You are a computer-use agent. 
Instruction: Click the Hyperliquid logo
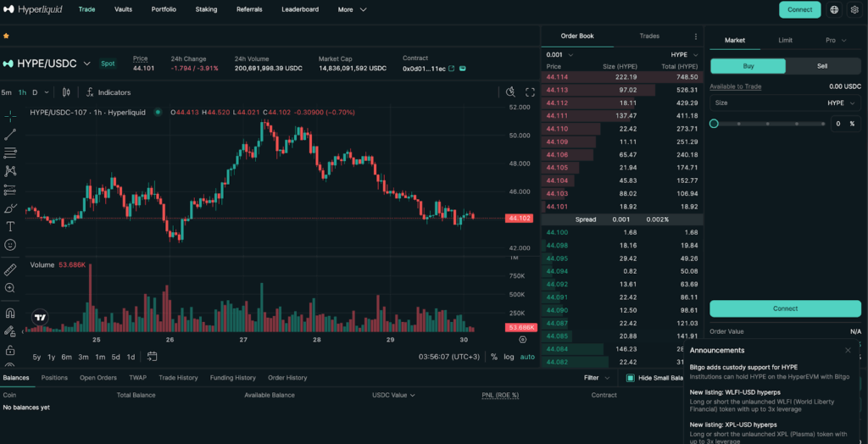(x=31, y=9)
